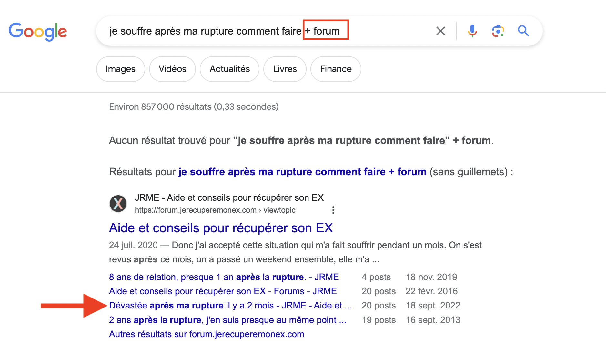Image resolution: width=606 pixels, height=364 pixels.
Task: View more results from forum.jerecuperemonex.com
Action: click(x=207, y=334)
